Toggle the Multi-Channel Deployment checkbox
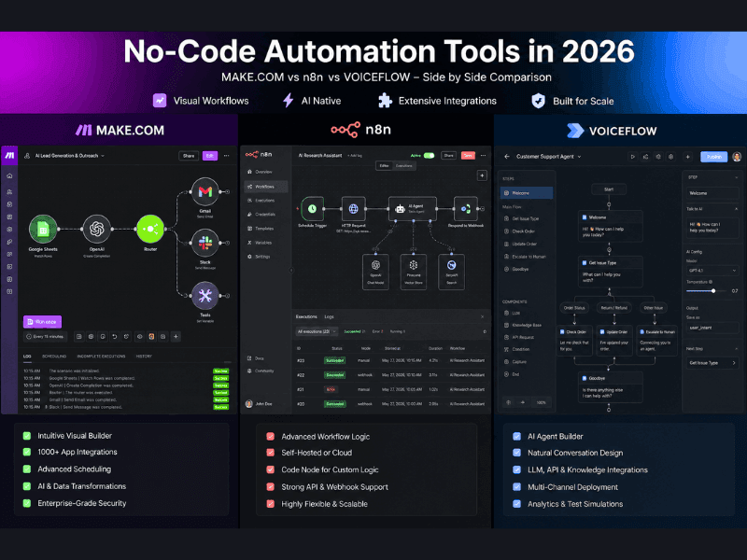 click(517, 487)
